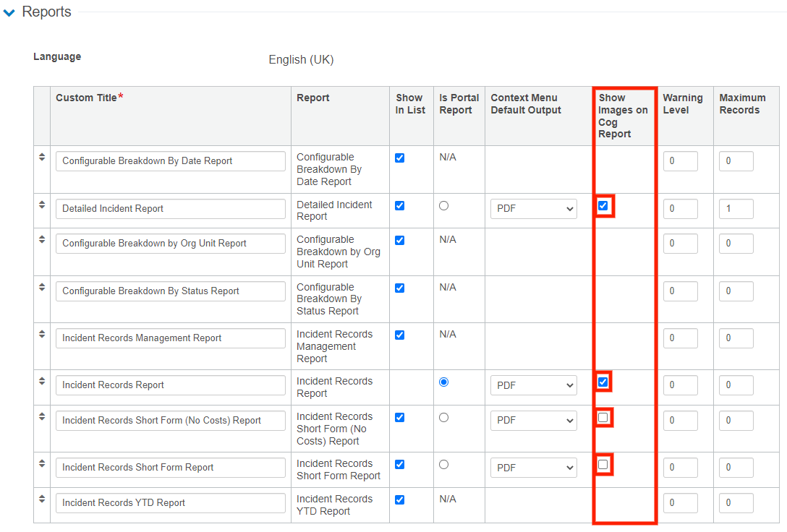Click Warning Level field for Configurable Breakdown By Date
The image size is (787, 532).
pyautogui.click(x=680, y=162)
